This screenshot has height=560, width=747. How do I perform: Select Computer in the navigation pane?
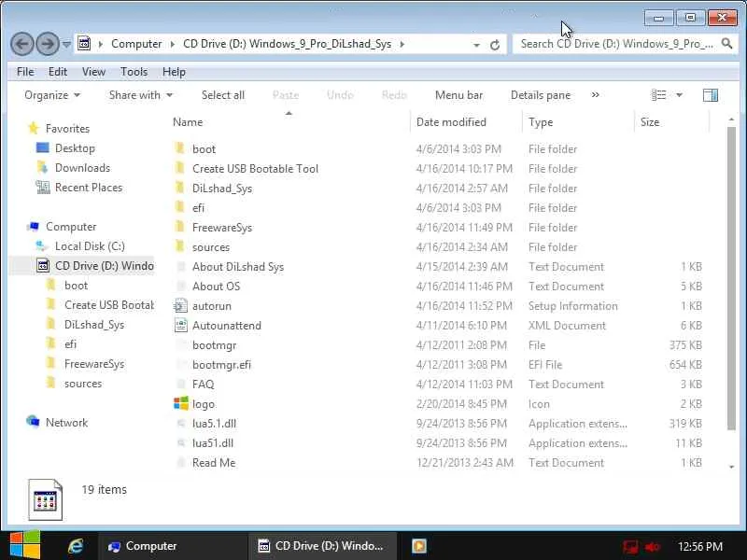(62, 227)
